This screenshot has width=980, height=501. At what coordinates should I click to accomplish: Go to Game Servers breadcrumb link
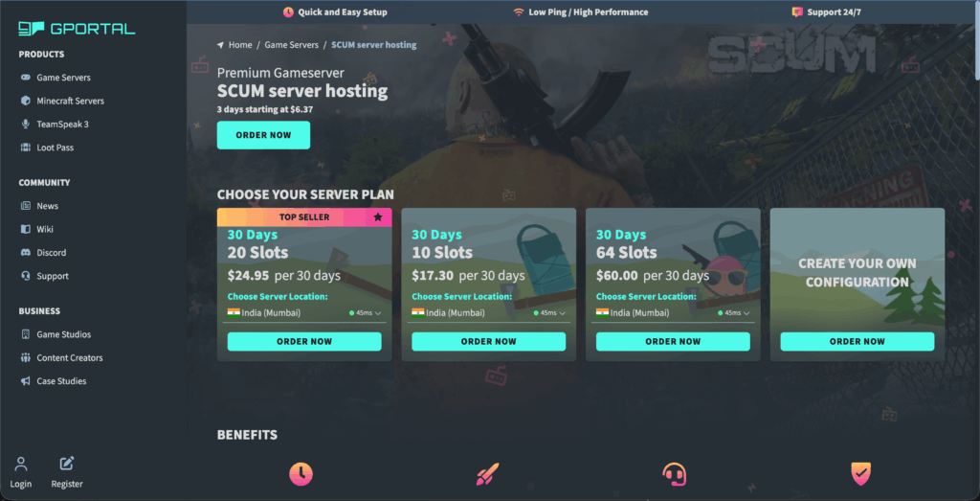pyautogui.click(x=291, y=45)
